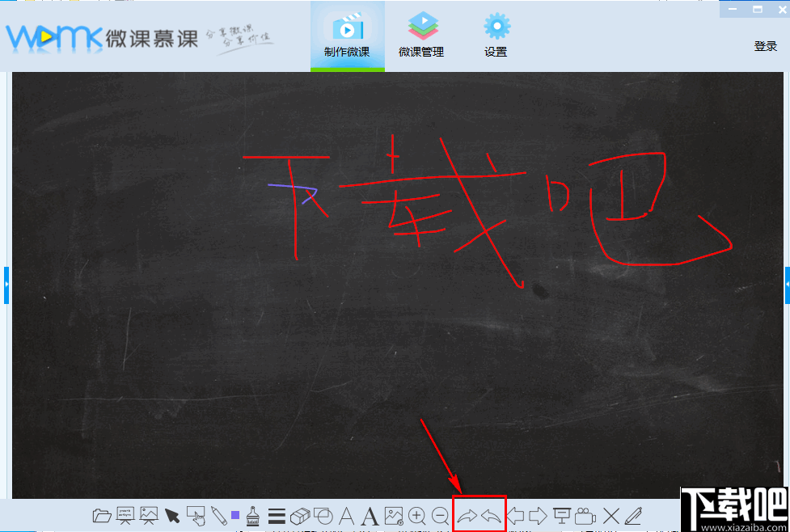
Task: Open the 设置 settings tab
Action: click(x=496, y=36)
